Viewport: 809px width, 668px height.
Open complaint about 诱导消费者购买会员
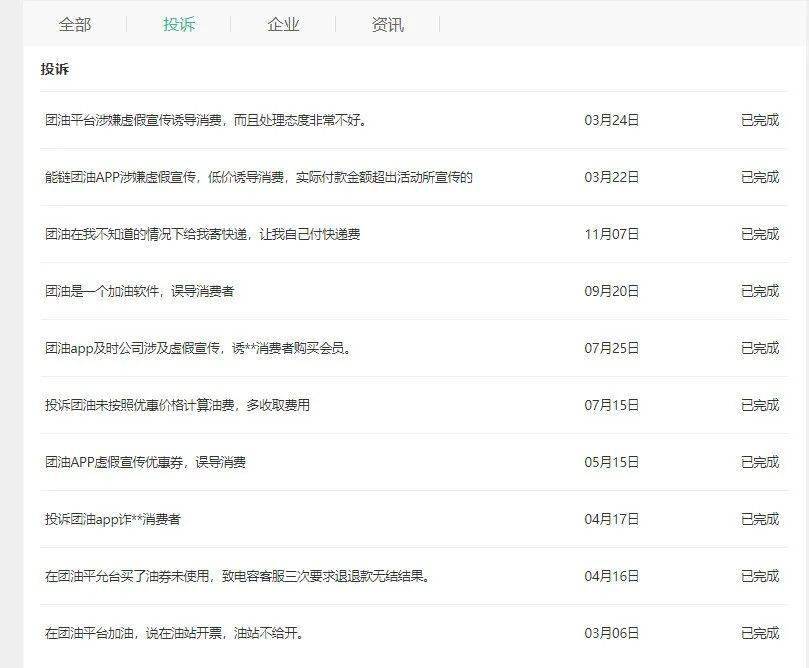(x=197, y=348)
